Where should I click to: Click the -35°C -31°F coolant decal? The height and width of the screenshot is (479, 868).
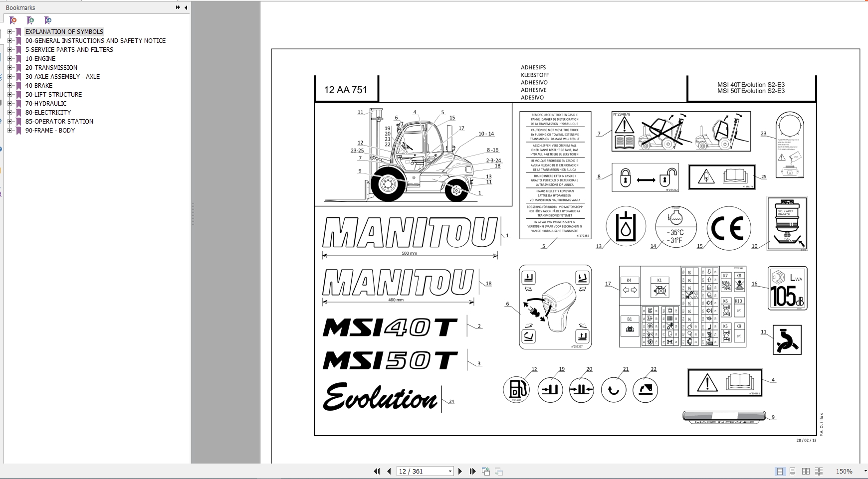(x=675, y=228)
